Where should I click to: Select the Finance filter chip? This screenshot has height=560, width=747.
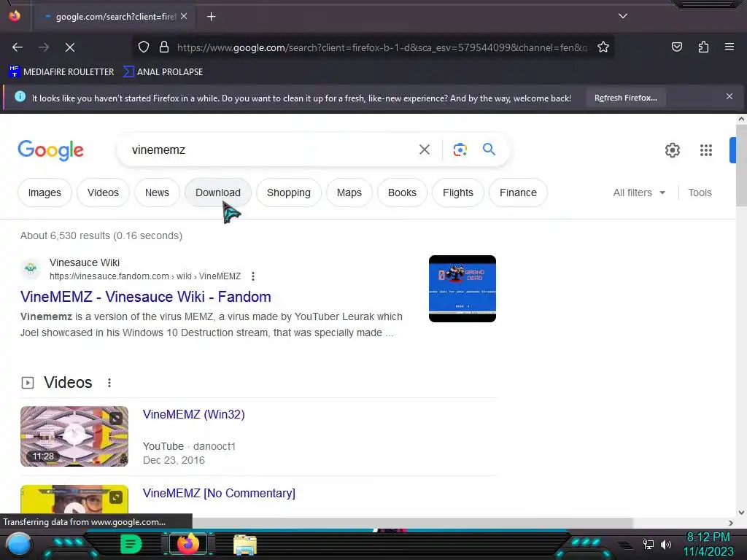click(518, 192)
